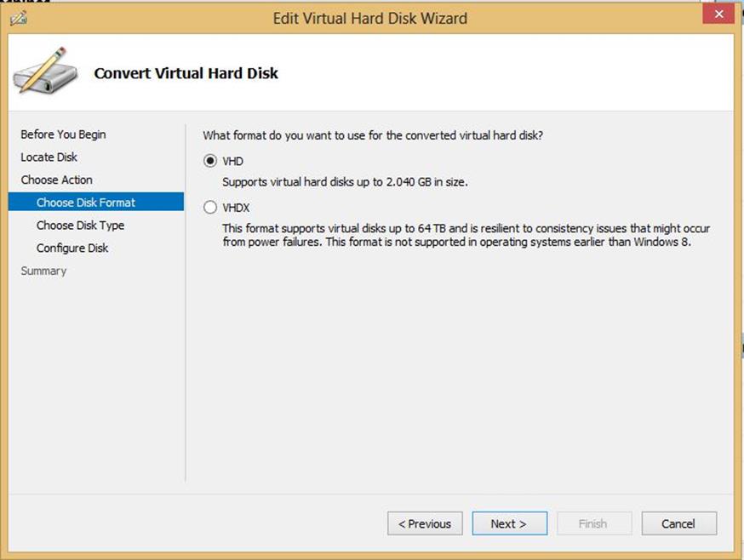Click the VHD 2,040 GB size description
Screen dimensions: 744x560
345,182
